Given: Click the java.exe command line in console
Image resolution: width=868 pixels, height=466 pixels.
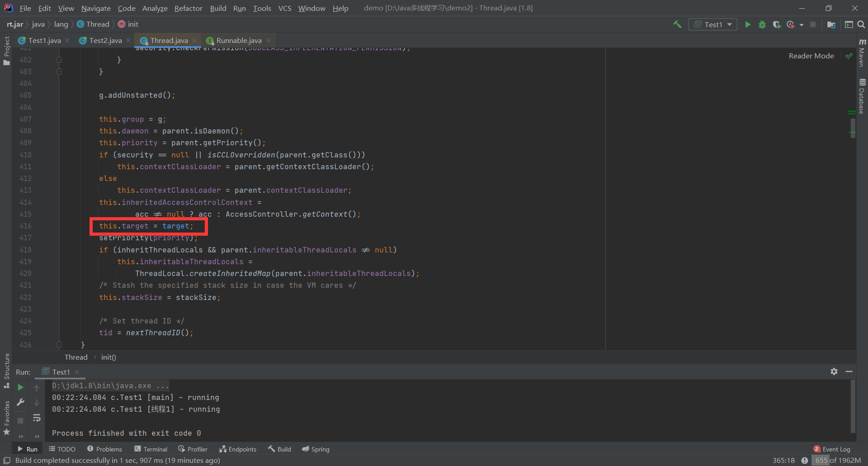Looking at the screenshot, I should point(110,385).
